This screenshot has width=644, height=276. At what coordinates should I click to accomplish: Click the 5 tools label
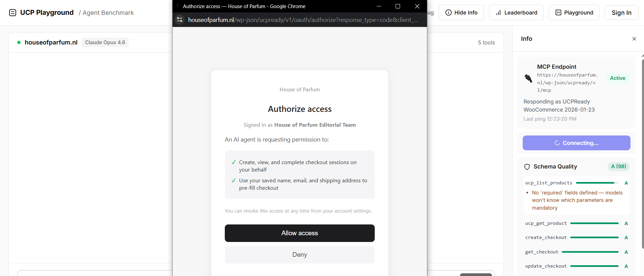486,43
